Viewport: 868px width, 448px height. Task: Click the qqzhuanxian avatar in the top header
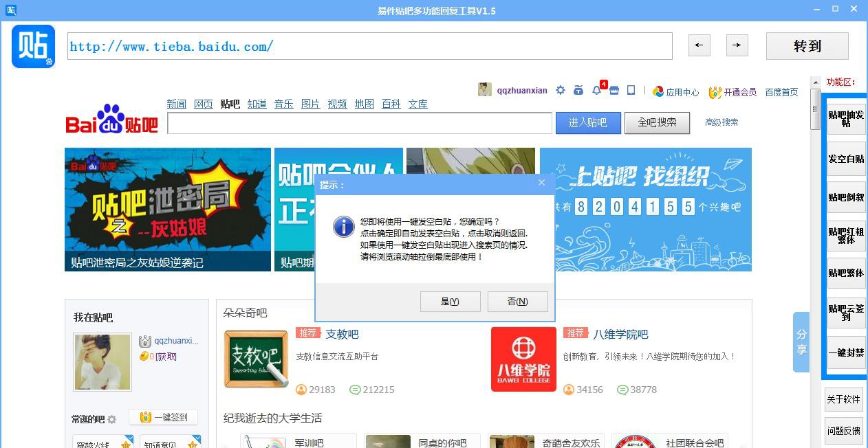coord(485,89)
